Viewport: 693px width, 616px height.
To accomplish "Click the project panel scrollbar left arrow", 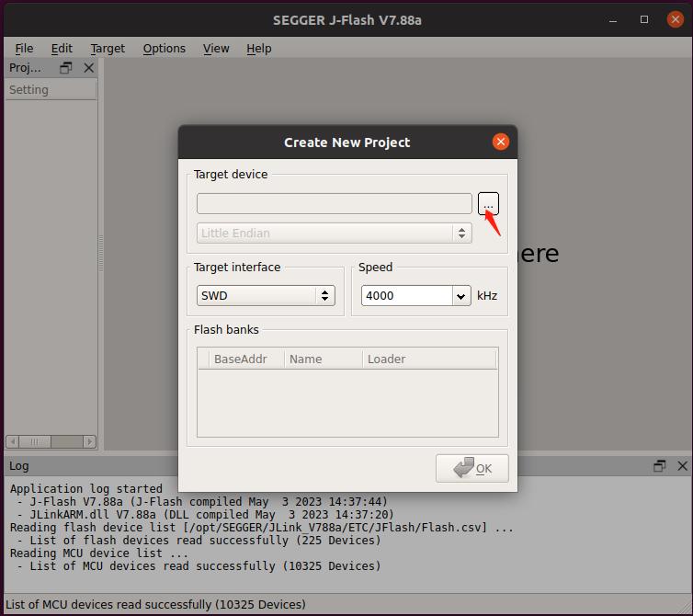I will click(12, 441).
